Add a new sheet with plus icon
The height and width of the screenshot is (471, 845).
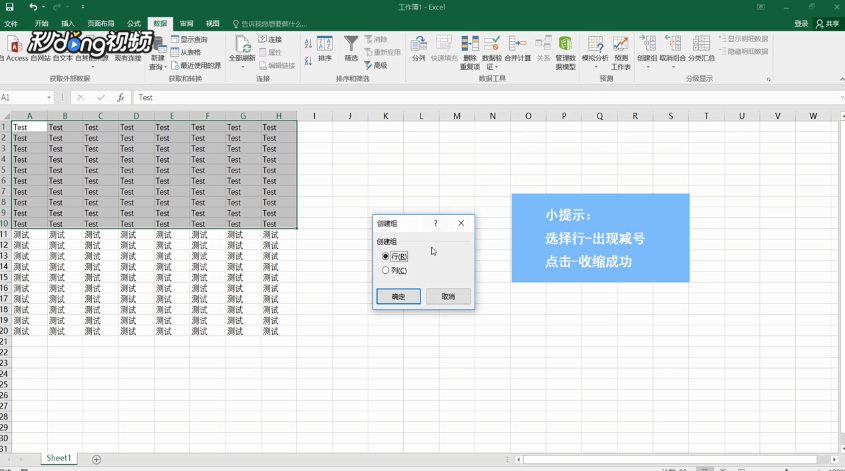point(96,460)
